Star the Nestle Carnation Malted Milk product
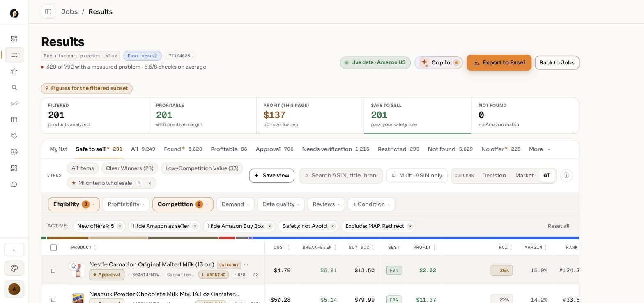The width and height of the screenshot is (644, 303). click(x=74, y=266)
